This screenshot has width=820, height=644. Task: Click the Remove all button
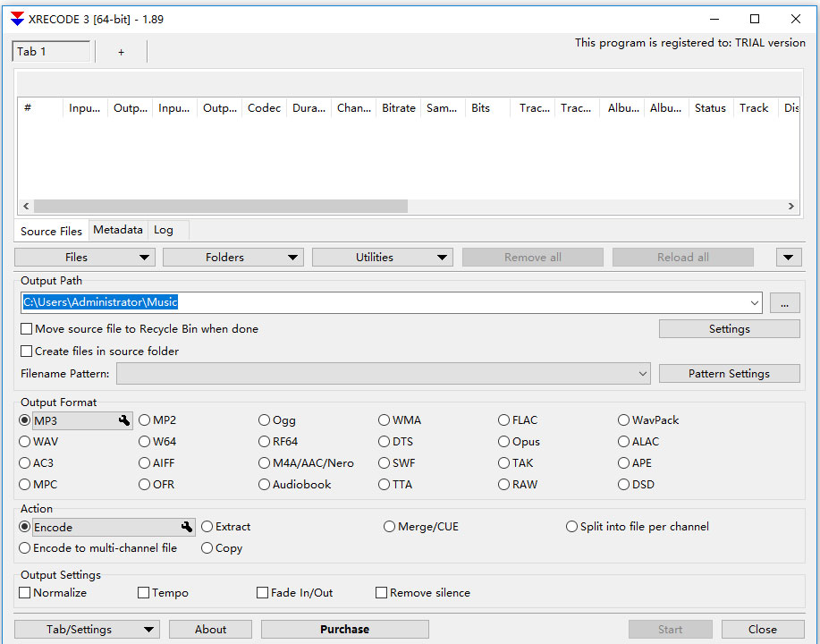[533, 258]
